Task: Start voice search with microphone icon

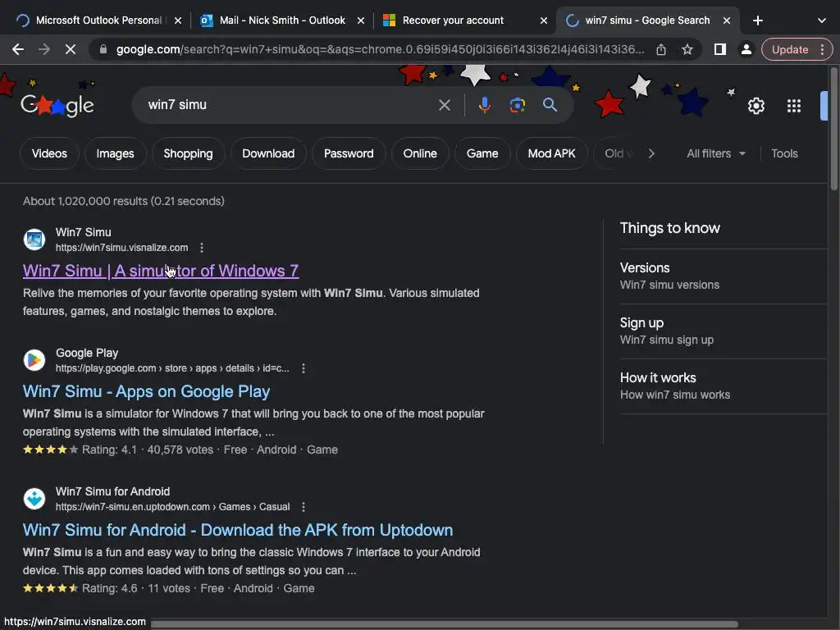Action: coord(484,105)
